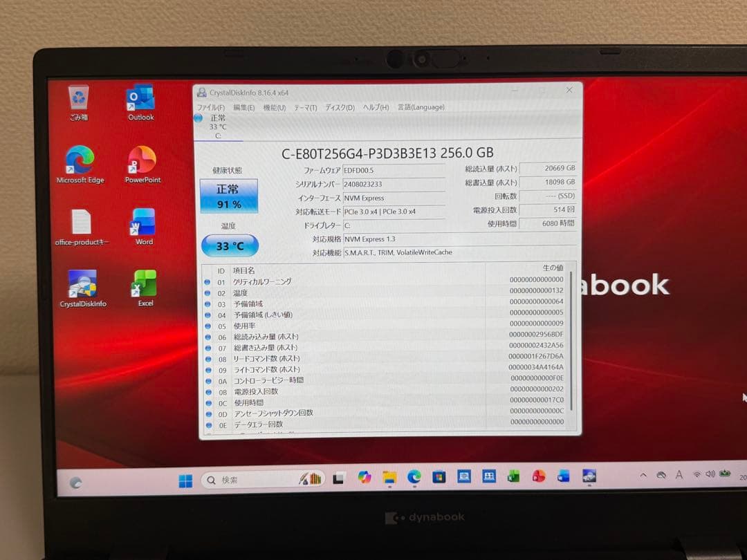Click the CrystalDiskInfo title bar app icon

pos(201,93)
